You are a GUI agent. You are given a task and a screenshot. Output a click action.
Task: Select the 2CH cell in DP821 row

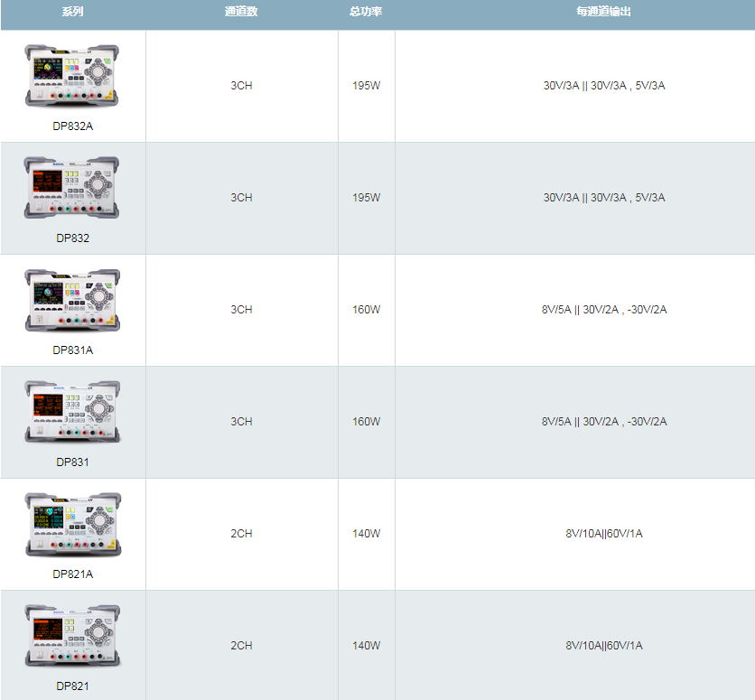[x=241, y=646]
